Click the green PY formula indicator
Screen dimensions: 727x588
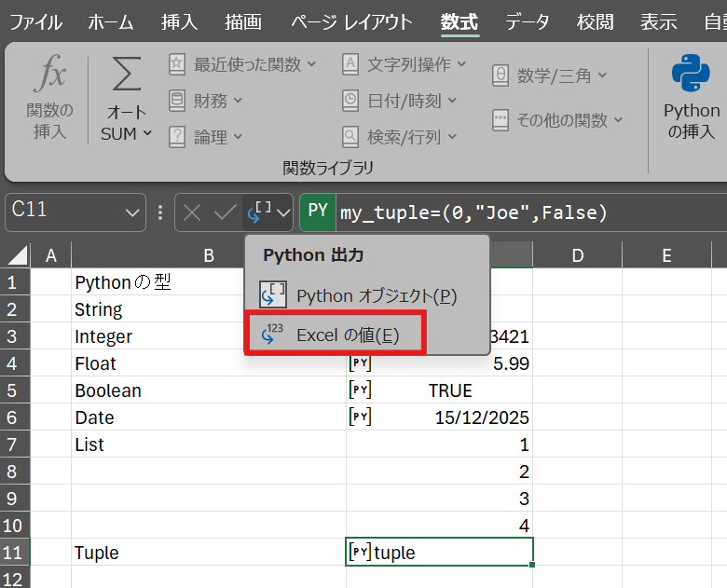pos(318,212)
